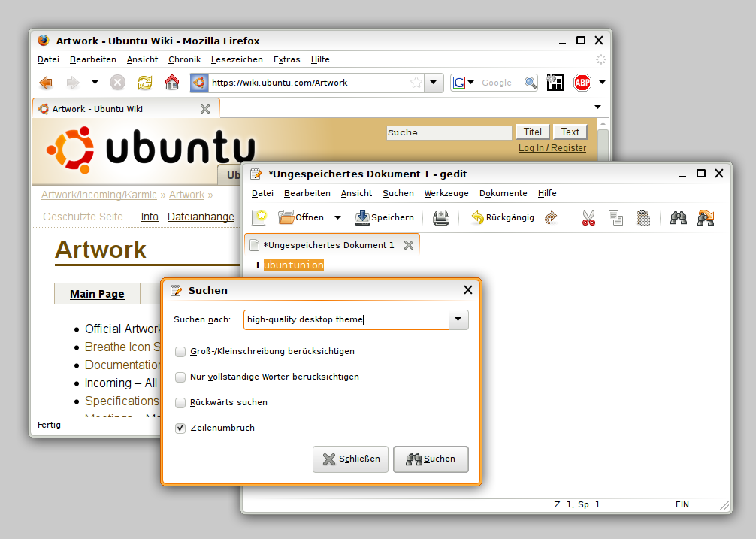Open the dropdown arrow next to Öffnen
The height and width of the screenshot is (539, 756).
point(337,218)
